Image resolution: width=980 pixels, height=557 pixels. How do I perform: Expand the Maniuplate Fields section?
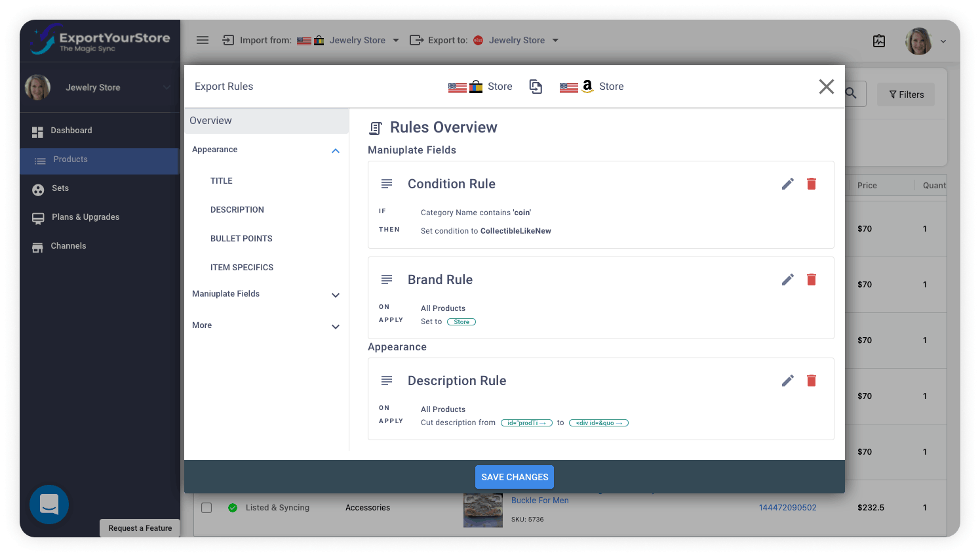tap(336, 295)
